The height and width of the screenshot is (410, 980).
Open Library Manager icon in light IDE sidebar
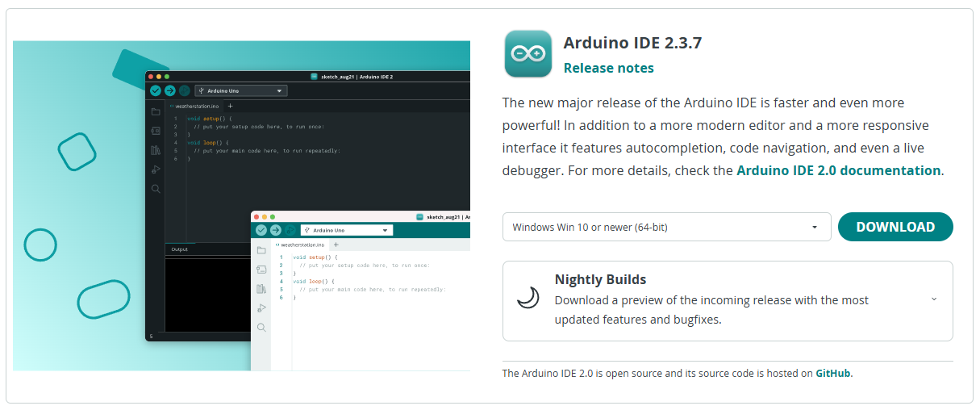pyautogui.click(x=261, y=289)
